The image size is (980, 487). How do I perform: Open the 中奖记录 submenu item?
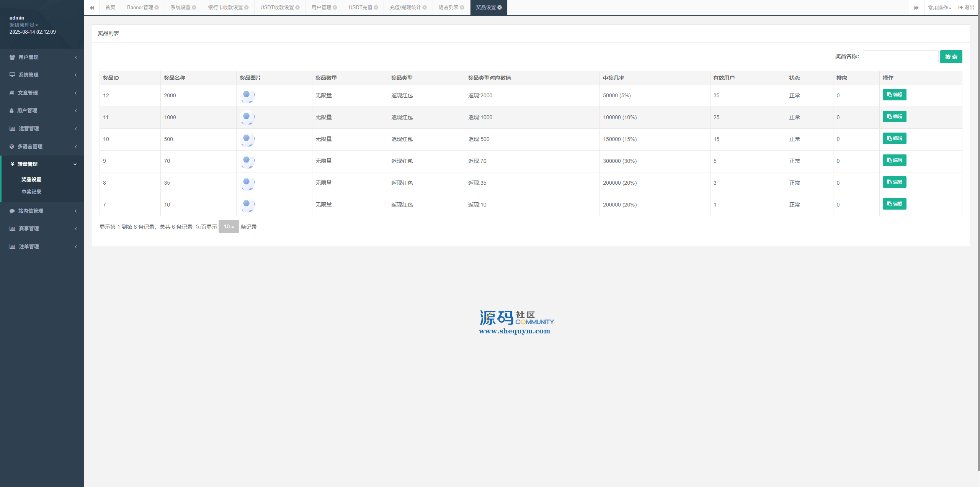click(31, 192)
